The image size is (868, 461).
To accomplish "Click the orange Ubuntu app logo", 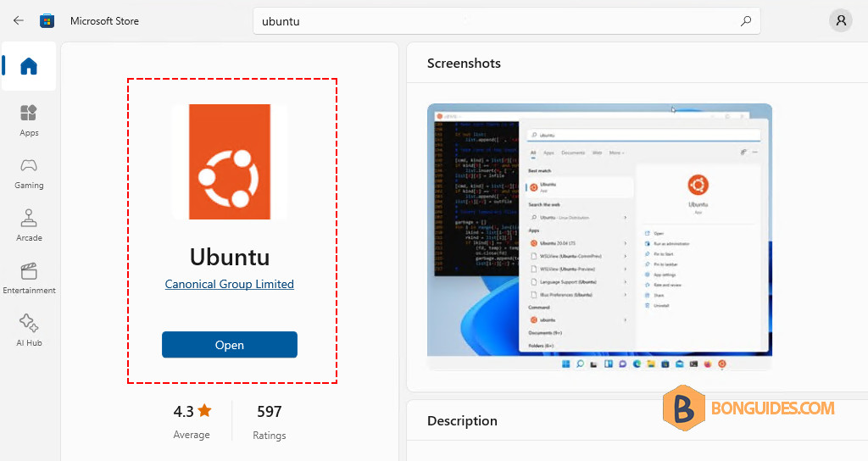I will click(230, 162).
